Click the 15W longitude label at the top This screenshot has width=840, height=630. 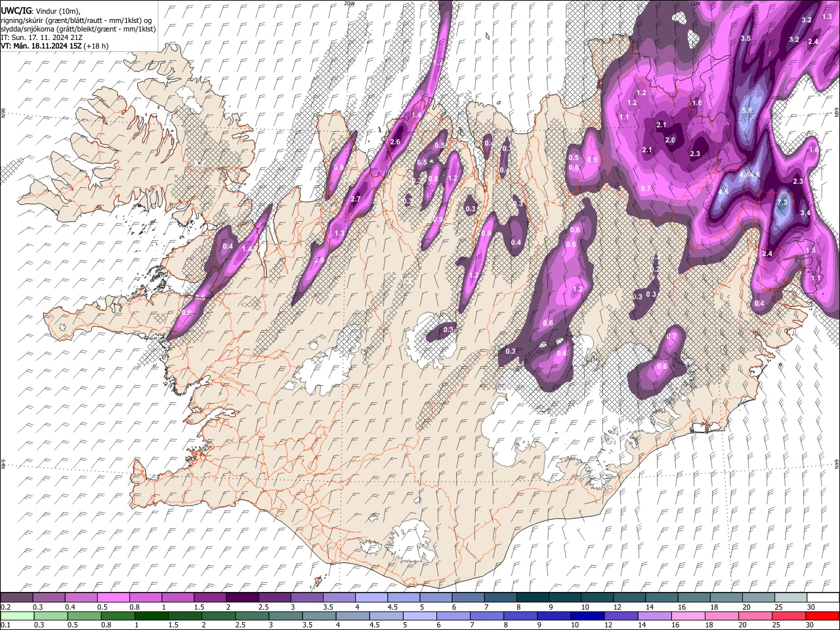pos(695,3)
